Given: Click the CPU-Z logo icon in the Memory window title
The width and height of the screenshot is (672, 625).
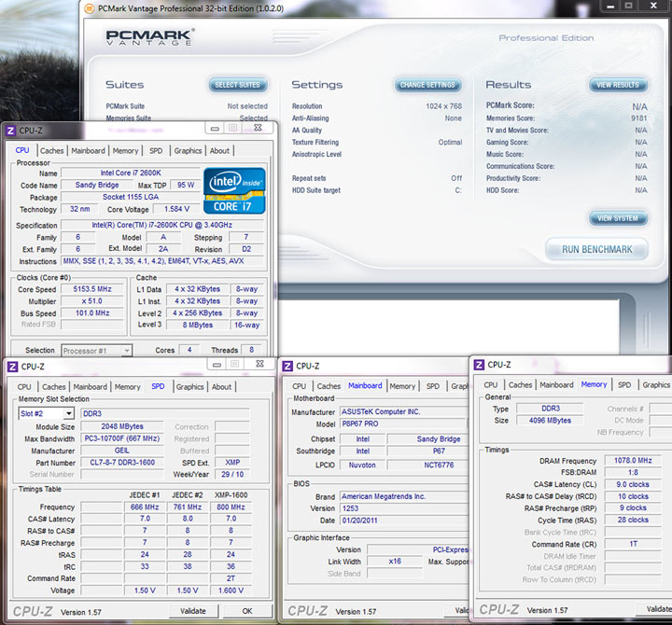Looking at the screenshot, I should pos(479,365).
